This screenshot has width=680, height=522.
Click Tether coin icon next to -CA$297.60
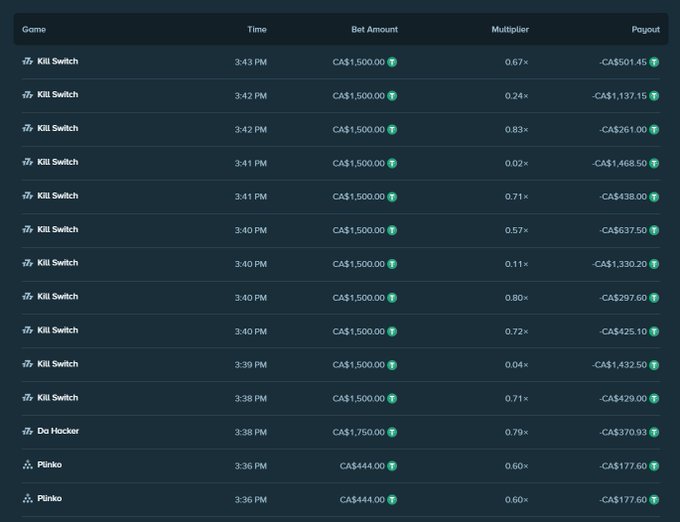(654, 298)
